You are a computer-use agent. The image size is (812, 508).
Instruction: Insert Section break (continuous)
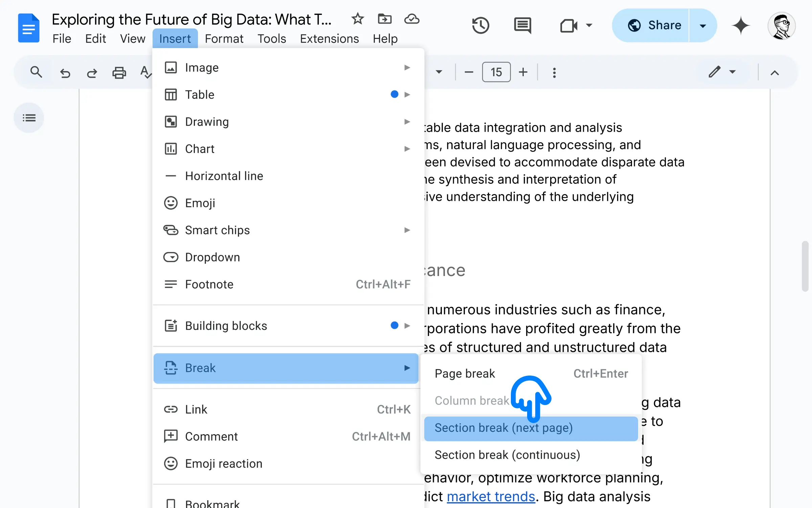tap(531, 455)
